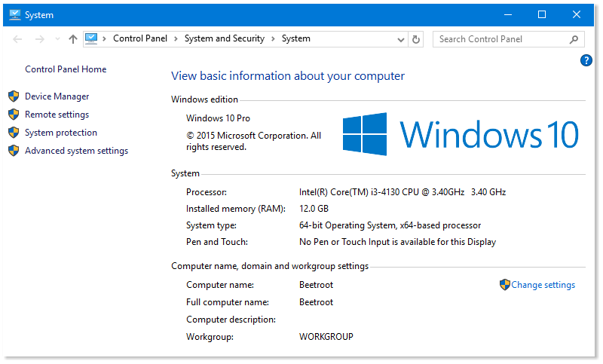603x364 pixels.
Task: Click shield icon next to Change settings
Action: [x=504, y=285]
